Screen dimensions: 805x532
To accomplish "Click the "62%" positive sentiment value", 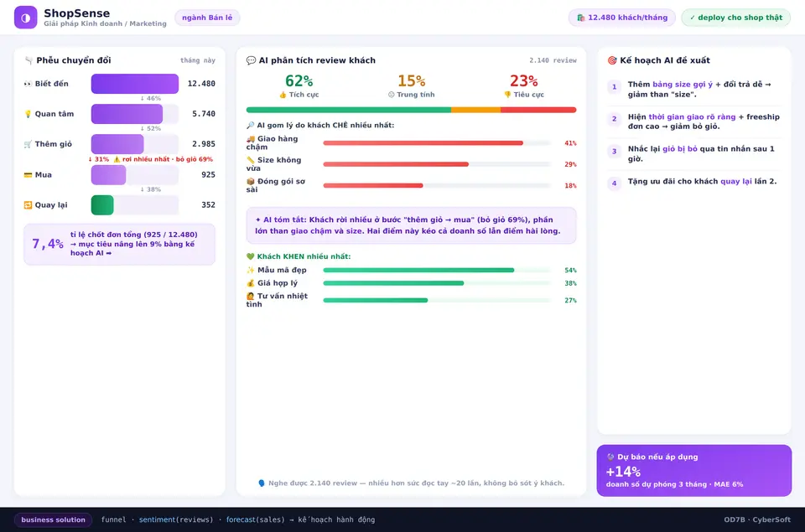I will coord(299,81).
